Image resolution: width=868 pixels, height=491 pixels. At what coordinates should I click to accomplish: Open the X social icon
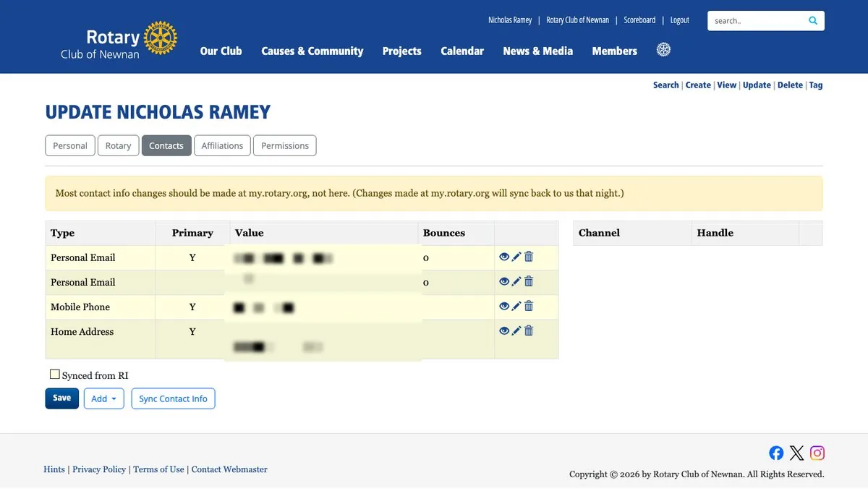point(796,453)
